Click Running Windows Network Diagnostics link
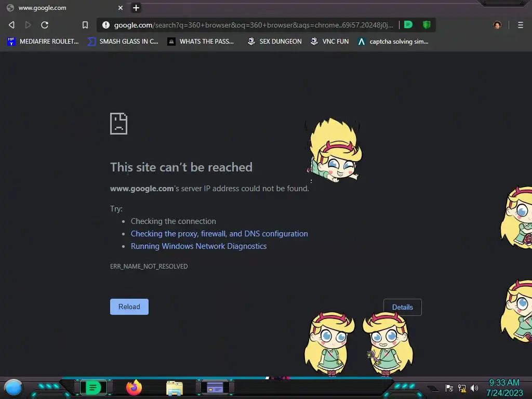 click(x=198, y=246)
